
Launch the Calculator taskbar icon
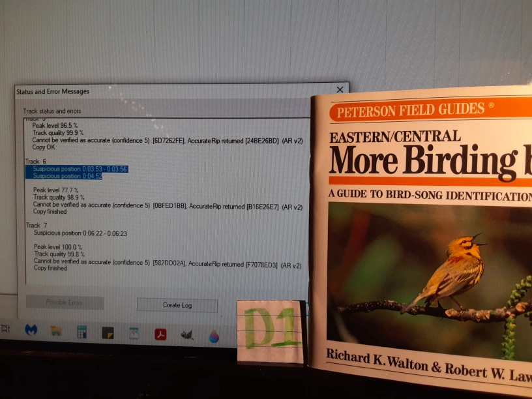(81, 332)
